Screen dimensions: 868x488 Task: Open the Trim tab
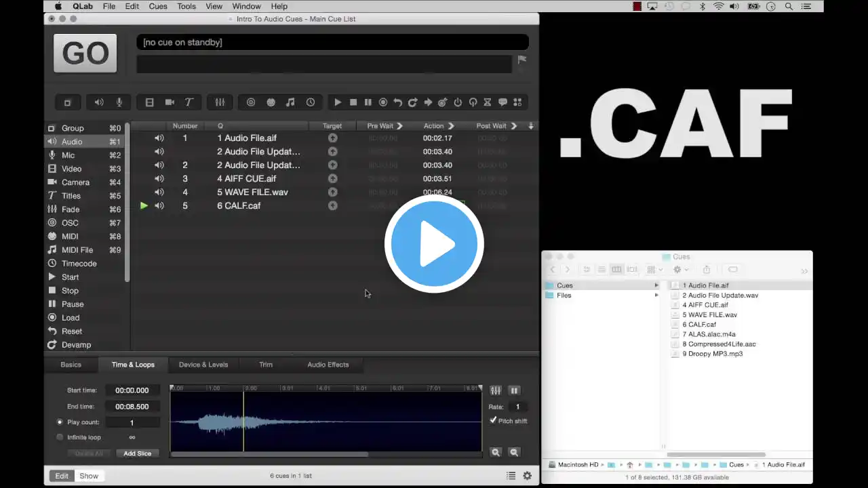(266, 365)
